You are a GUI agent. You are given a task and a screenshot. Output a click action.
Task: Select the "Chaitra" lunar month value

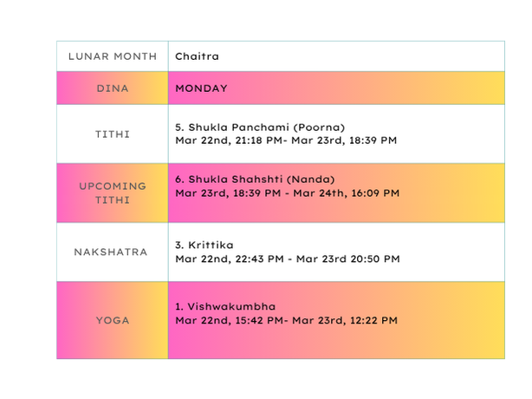point(197,56)
